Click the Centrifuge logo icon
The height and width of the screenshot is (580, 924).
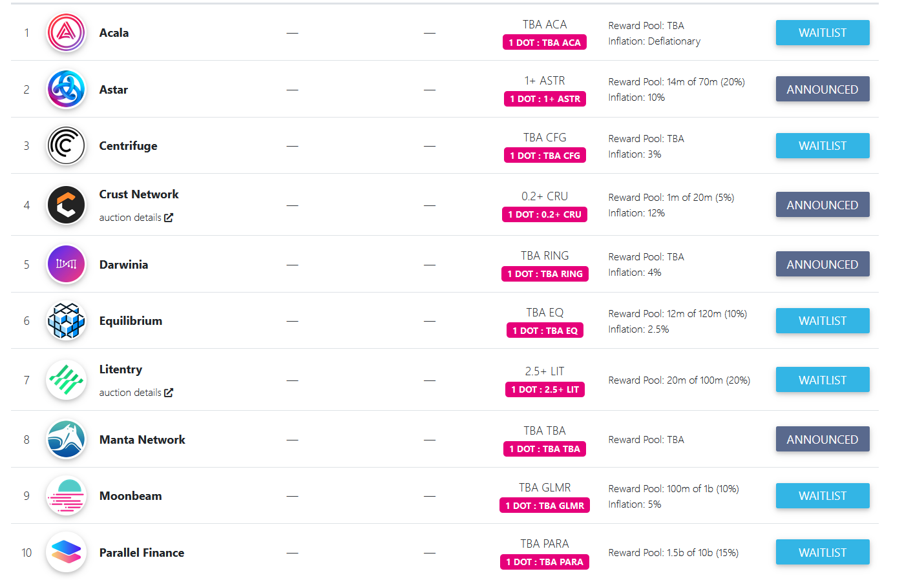coord(66,145)
